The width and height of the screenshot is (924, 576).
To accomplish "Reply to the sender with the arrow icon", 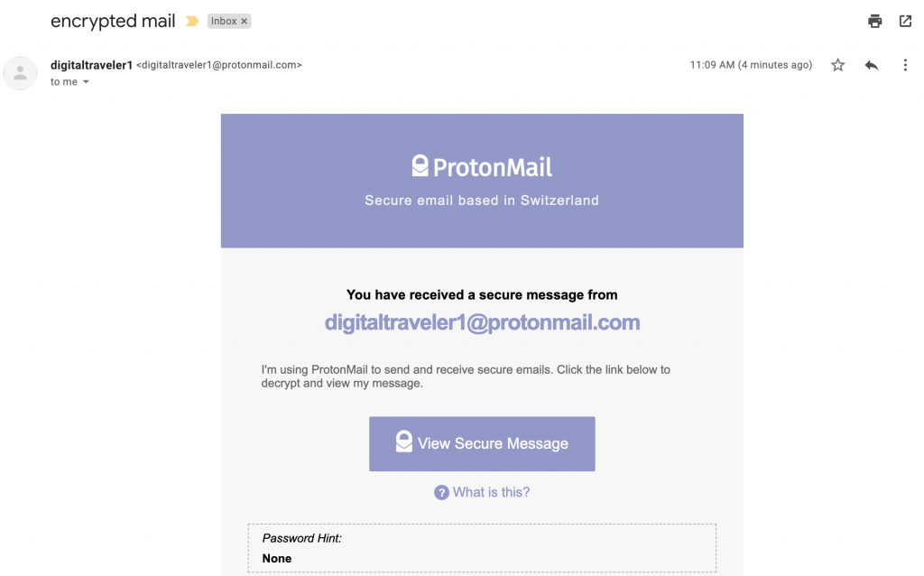I will [872, 65].
